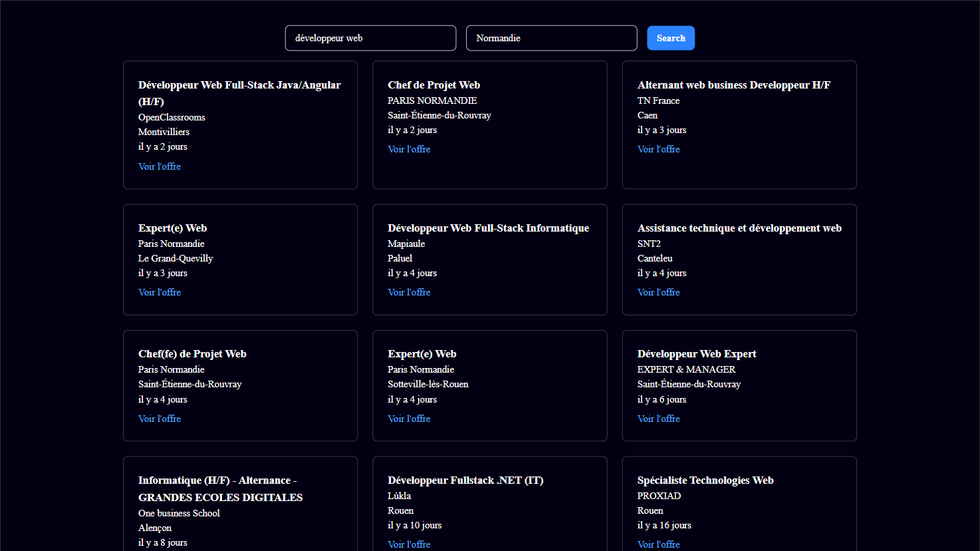View the Mapiaule job offer link
Image resolution: width=980 pixels, height=551 pixels.
pos(409,292)
